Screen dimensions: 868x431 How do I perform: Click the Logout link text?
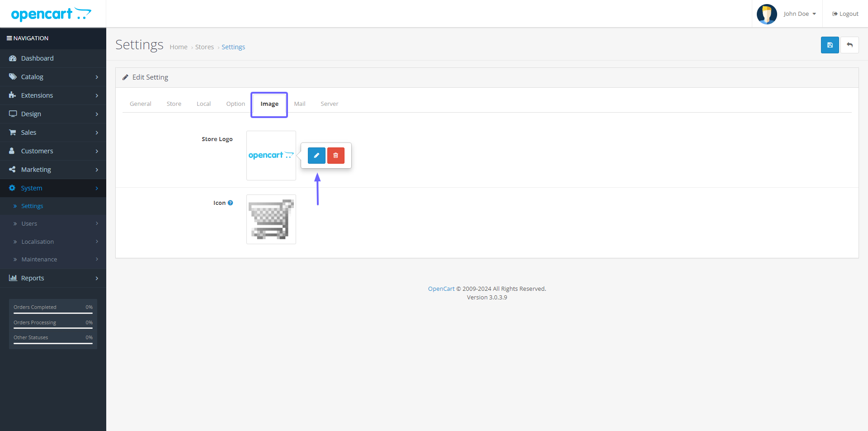tap(849, 14)
